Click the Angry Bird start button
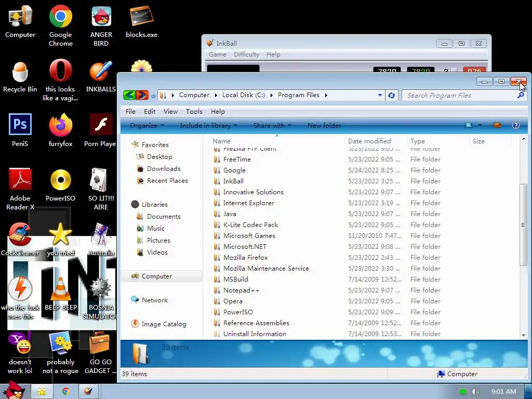This screenshot has height=399, width=532. pyautogui.click(x=14, y=390)
